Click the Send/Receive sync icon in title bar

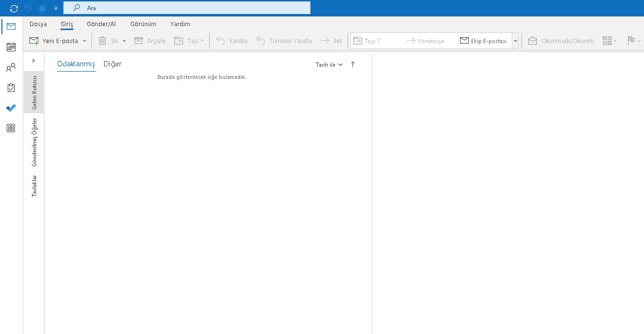[14, 8]
